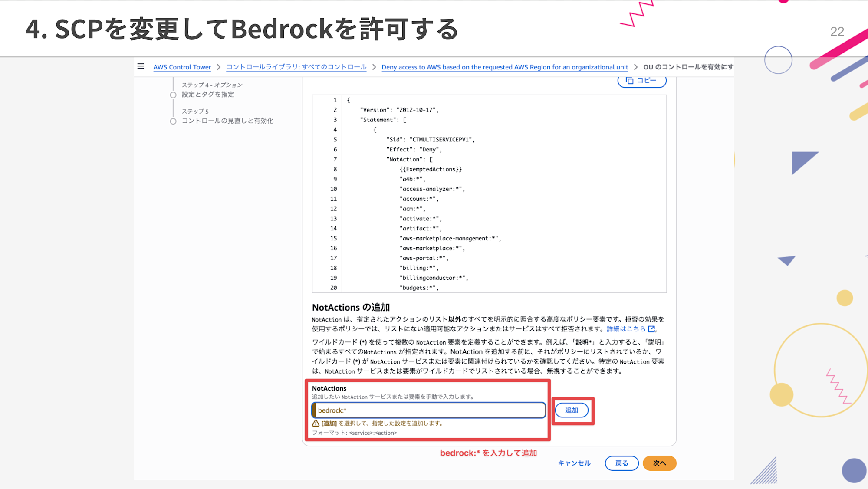868x489 pixels.
Task: Go to コントロールライブラリ: すべてのコントロール breadcrumb
Action: pos(296,67)
